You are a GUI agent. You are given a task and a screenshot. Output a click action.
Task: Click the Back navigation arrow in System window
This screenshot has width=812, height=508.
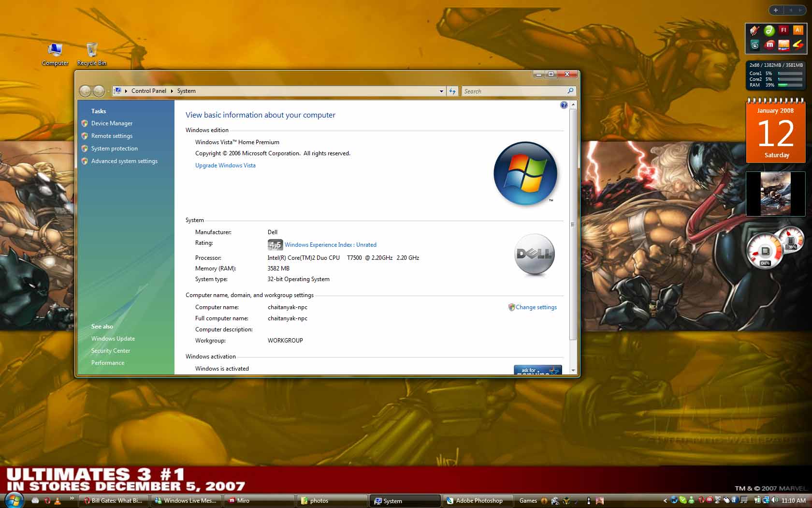[86, 91]
